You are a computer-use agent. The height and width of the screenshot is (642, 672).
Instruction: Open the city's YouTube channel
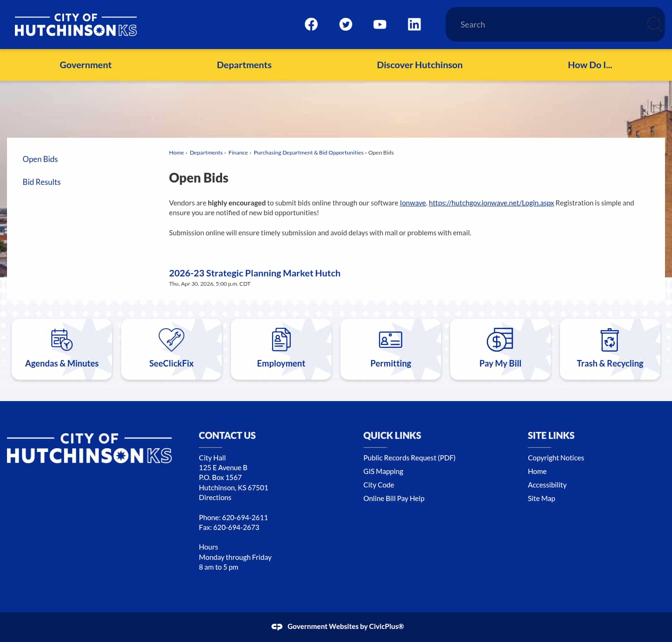coord(380,24)
